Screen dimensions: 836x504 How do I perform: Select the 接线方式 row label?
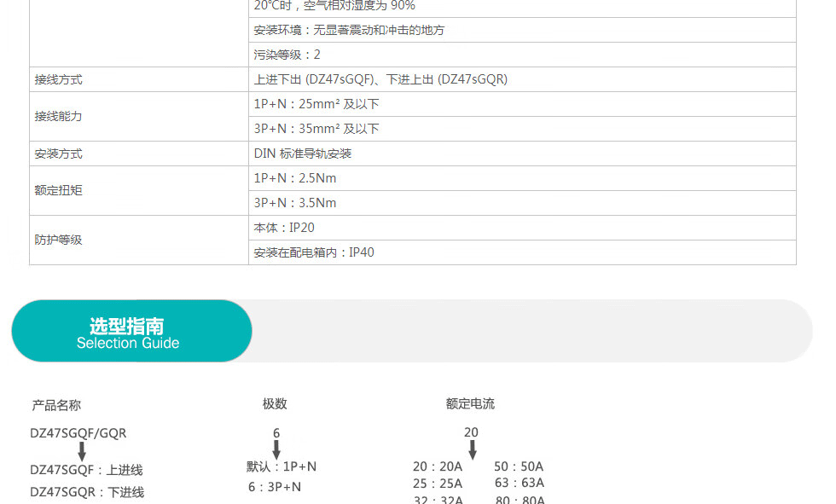(x=59, y=79)
